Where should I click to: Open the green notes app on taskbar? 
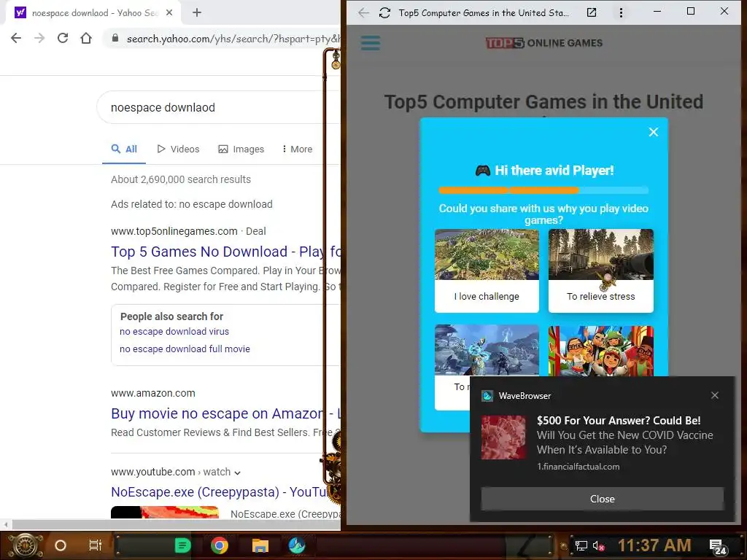click(x=182, y=545)
